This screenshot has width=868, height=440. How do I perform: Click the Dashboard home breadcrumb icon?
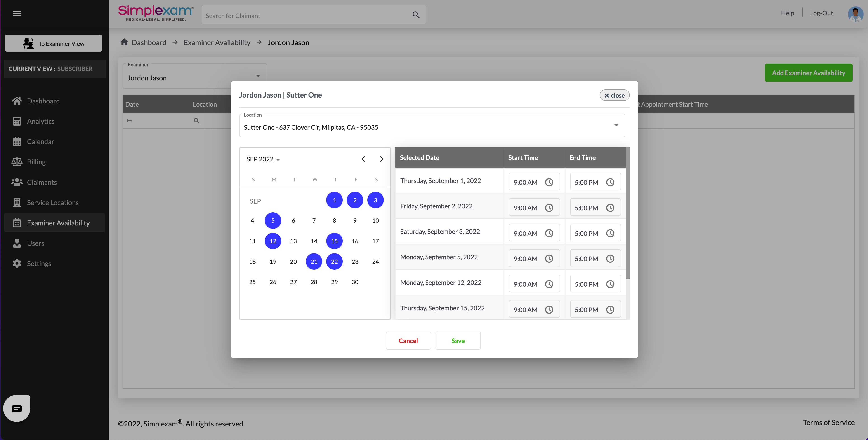124,42
